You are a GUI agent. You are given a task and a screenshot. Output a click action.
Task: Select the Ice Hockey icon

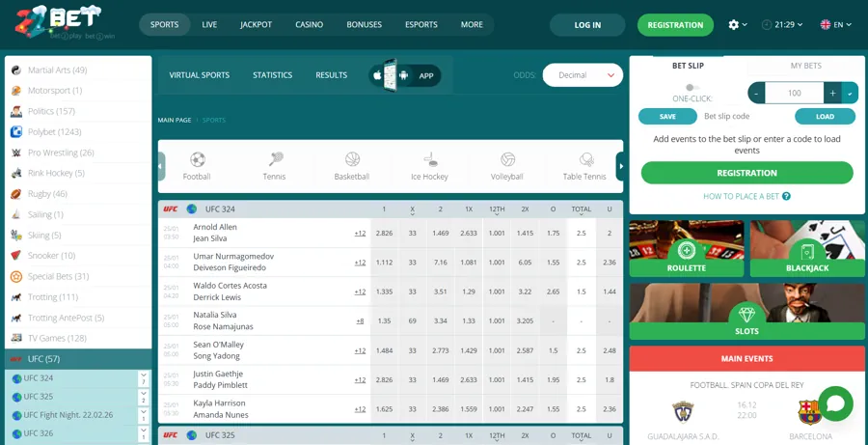pos(430,160)
